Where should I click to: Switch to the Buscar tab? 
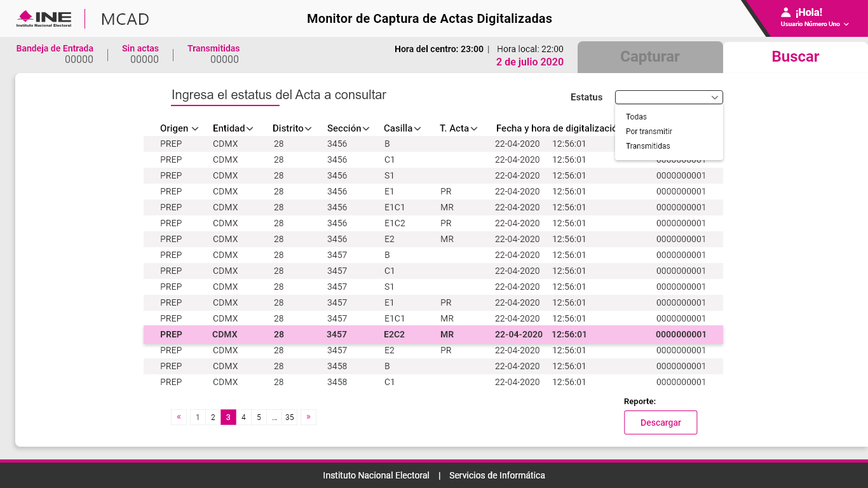click(x=796, y=57)
